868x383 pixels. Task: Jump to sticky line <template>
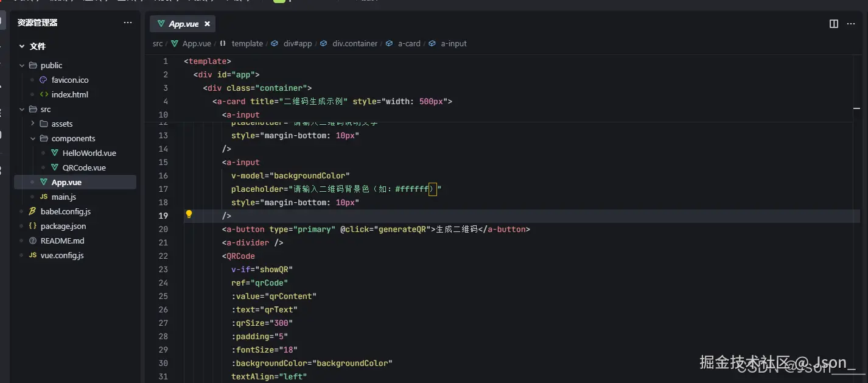coord(208,61)
